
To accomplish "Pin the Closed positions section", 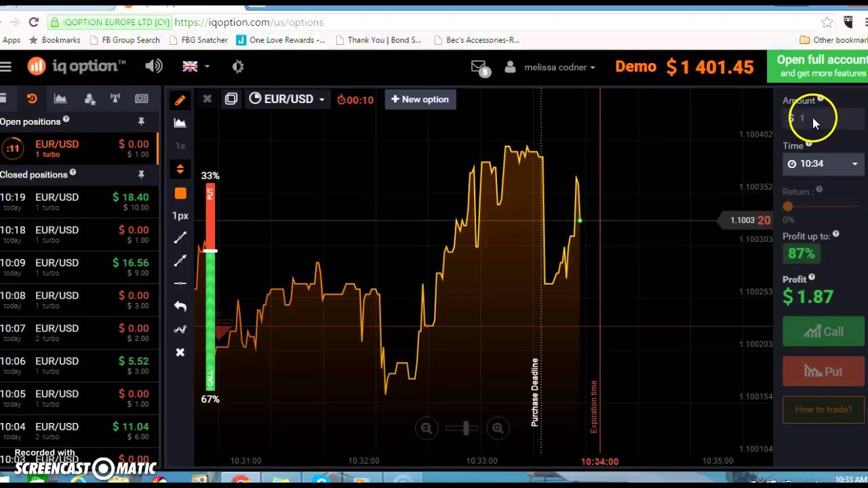I will (x=141, y=174).
